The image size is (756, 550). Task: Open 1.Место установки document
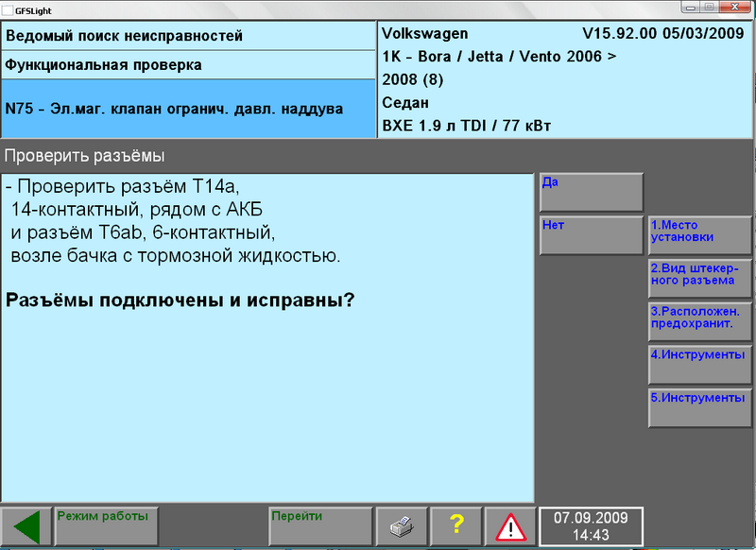[700, 235]
